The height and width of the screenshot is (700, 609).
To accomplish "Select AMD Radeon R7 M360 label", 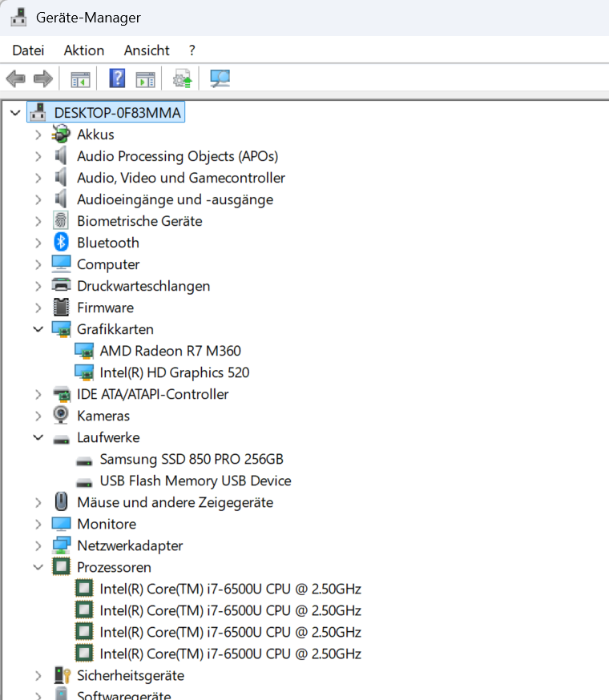I will (170, 351).
